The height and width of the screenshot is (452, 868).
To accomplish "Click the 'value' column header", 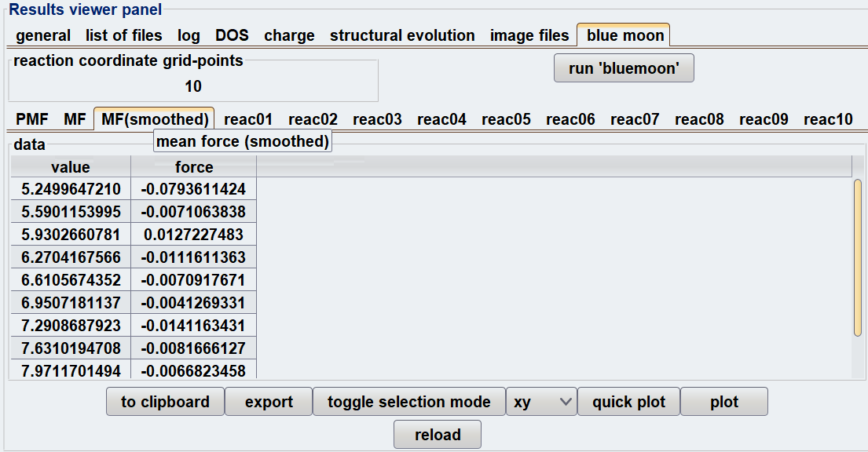I will point(71,167).
